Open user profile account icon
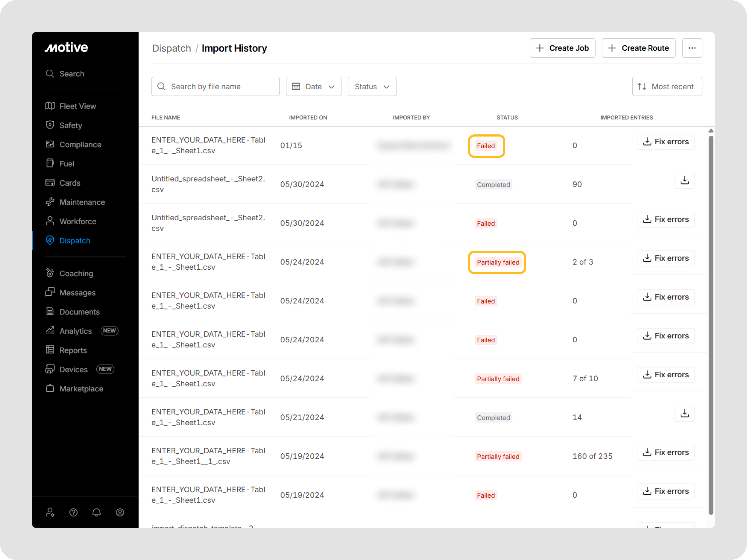The height and width of the screenshot is (560, 747). pos(120,513)
